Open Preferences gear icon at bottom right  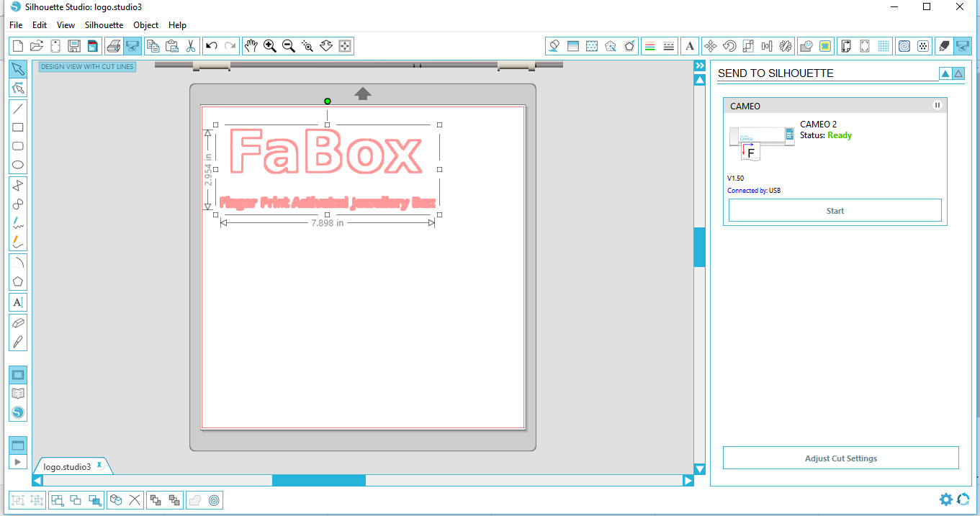(x=946, y=499)
